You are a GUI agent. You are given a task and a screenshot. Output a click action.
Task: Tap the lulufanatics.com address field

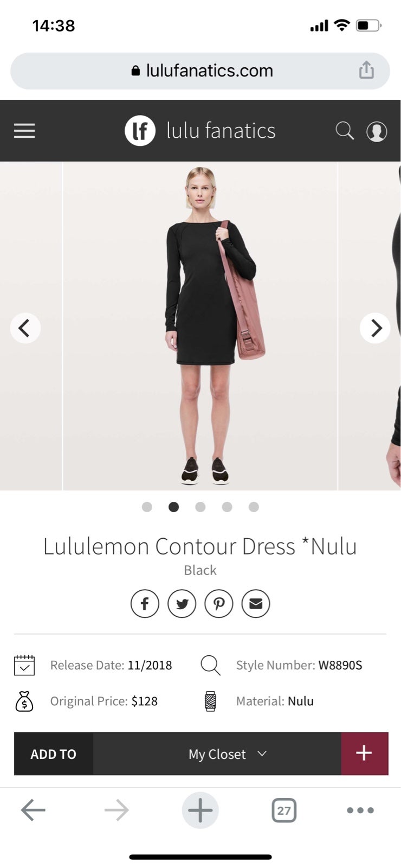(x=200, y=71)
